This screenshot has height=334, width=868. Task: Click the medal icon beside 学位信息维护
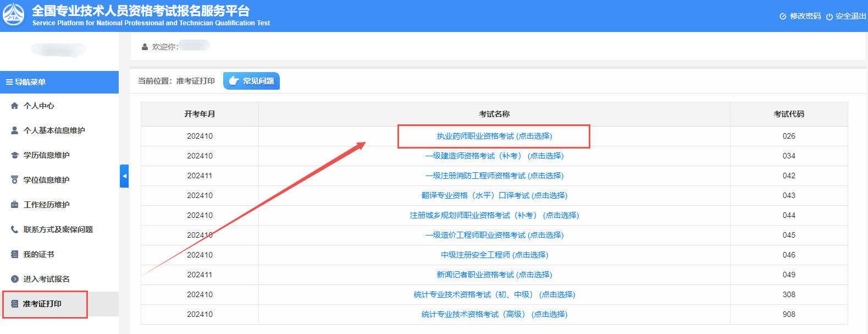15,180
